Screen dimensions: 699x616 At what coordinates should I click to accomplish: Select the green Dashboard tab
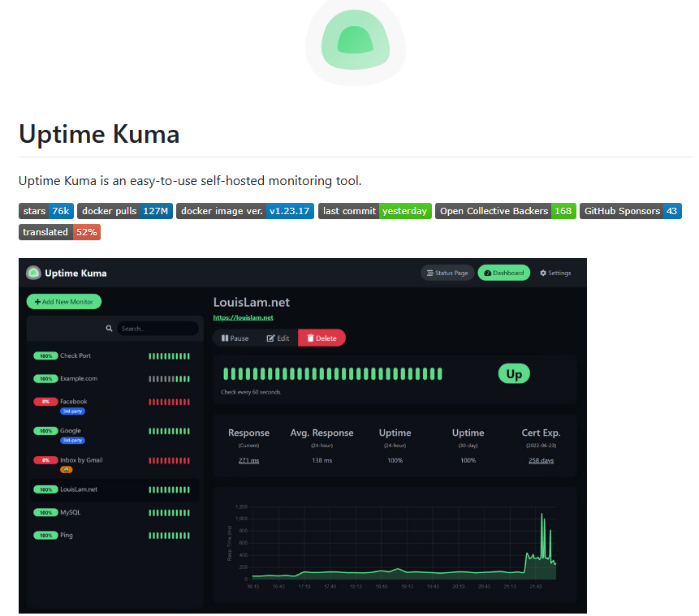point(503,273)
